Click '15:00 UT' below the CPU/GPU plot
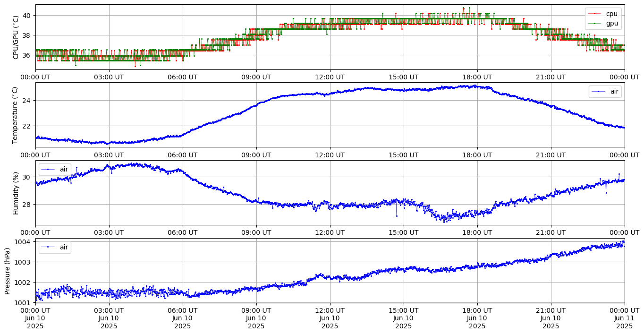Image resolution: width=644 pixels, height=334 pixels. (404, 77)
